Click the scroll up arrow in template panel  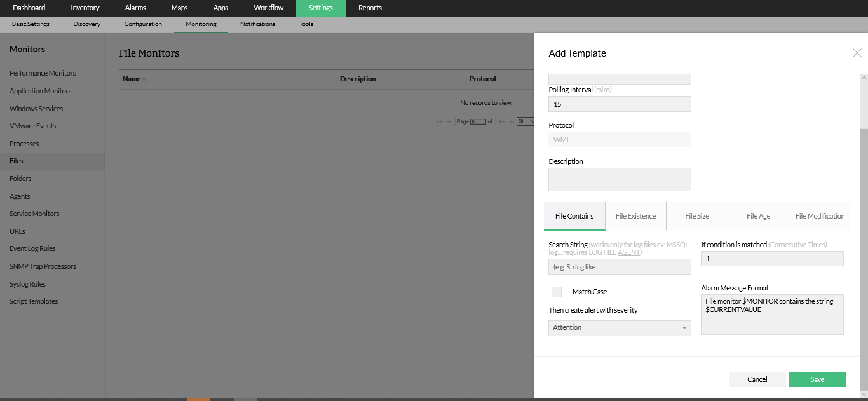(864, 78)
